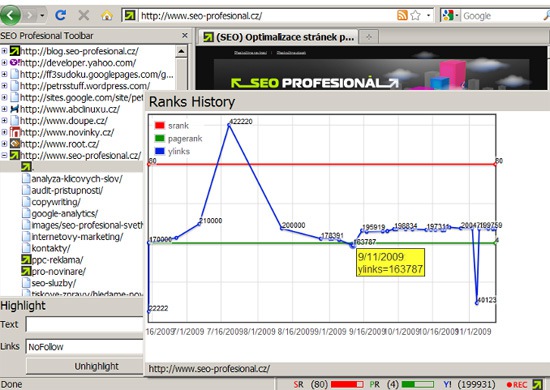Open kontakty/ page entry

51,248
